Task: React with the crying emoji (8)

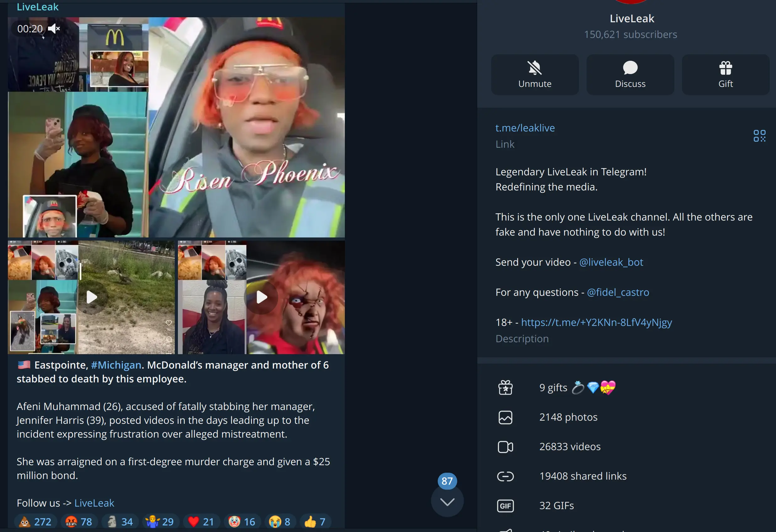Action: click(280, 522)
